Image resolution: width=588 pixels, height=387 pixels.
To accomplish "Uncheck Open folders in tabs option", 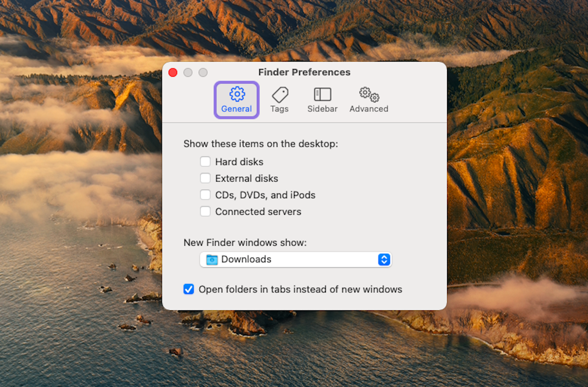I will (x=189, y=289).
